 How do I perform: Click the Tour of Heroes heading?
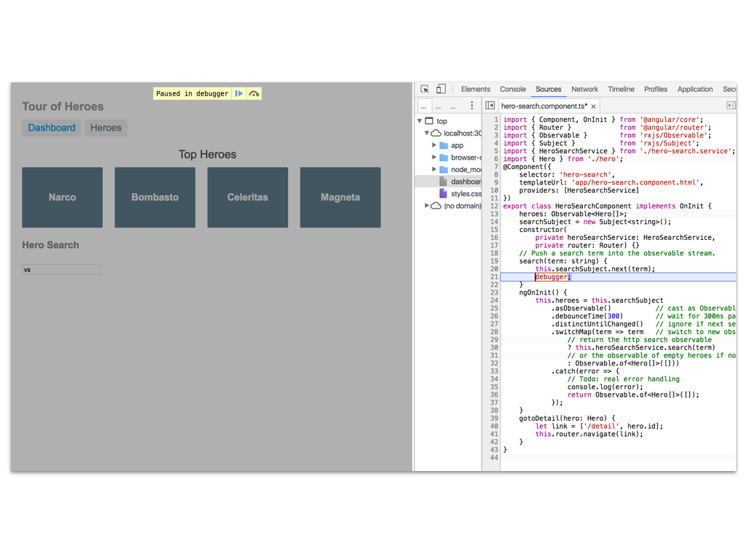[63, 106]
